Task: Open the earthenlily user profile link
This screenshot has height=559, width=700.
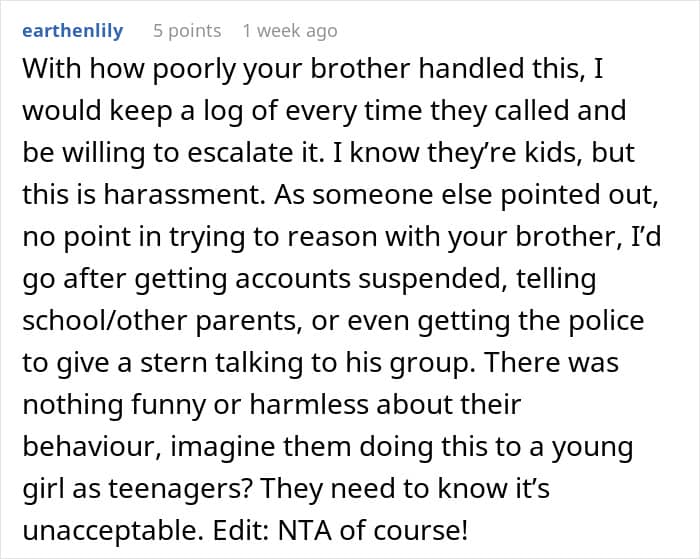Action: pyautogui.click(x=73, y=31)
